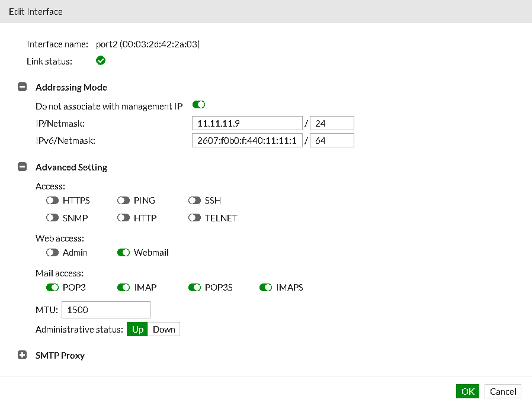
Task: Enable Admin web access
Action: 52,253
